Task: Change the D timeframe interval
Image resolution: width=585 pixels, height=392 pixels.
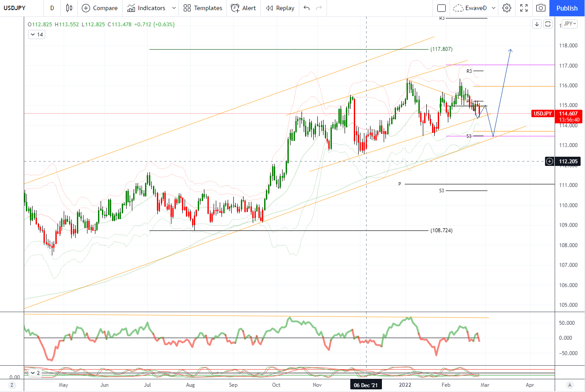Action: (x=52, y=8)
